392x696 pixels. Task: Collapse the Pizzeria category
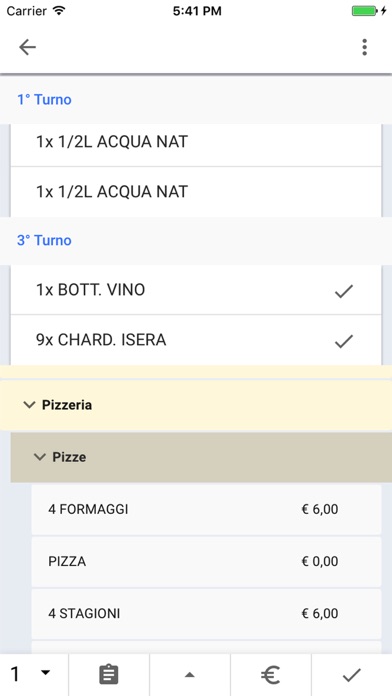[x=196, y=405]
